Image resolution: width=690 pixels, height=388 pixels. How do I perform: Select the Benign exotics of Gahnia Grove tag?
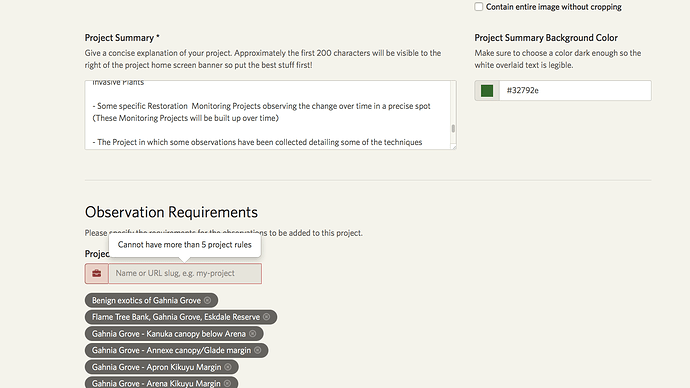146,300
